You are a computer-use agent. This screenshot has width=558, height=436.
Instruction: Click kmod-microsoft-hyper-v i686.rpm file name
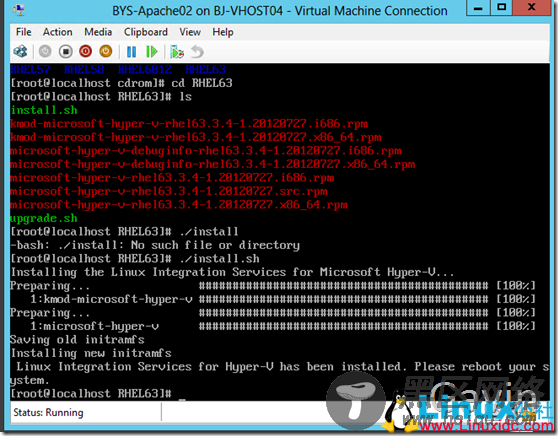189,124
